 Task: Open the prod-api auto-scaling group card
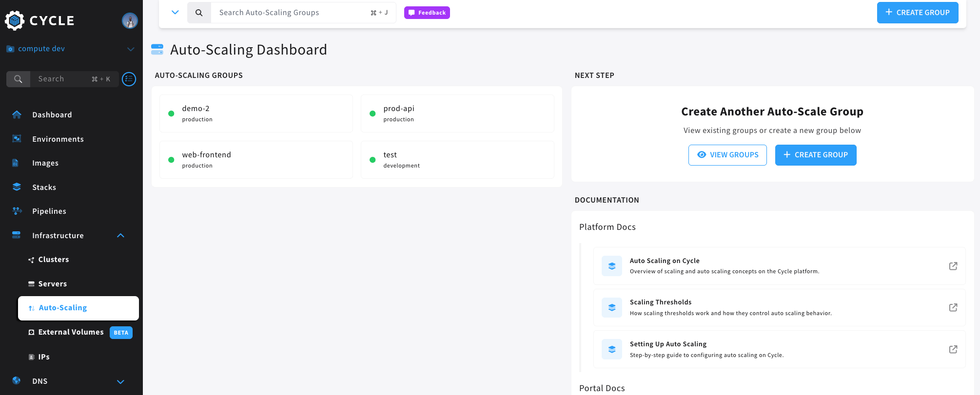pos(457,113)
